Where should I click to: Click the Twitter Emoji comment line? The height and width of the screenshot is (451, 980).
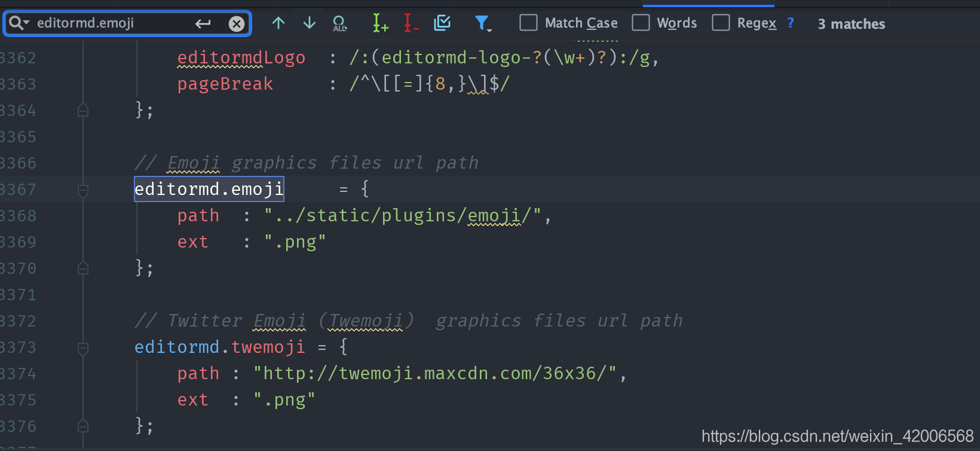point(409,321)
